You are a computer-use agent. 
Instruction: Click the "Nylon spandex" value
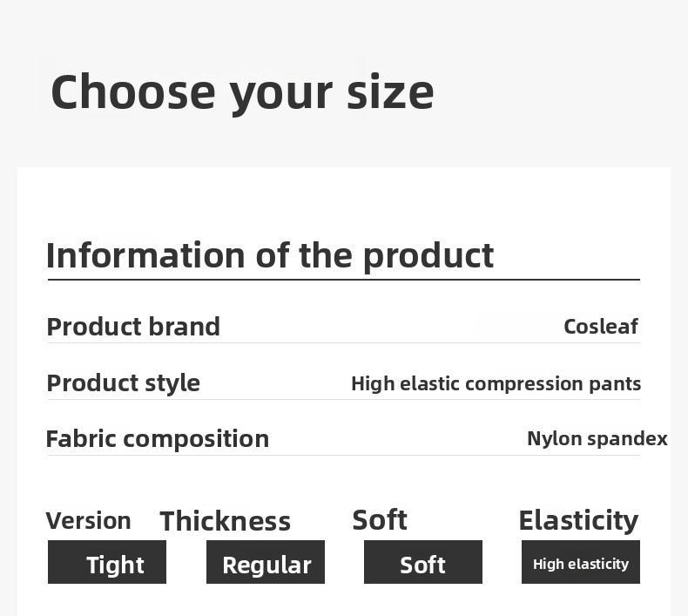click(597, 438)
